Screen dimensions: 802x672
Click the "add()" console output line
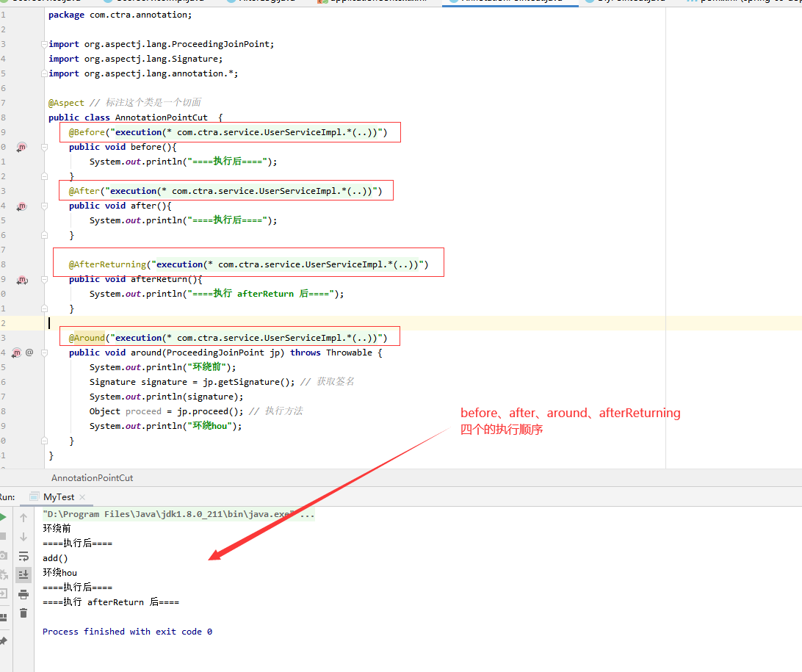[x=55, y=558]
